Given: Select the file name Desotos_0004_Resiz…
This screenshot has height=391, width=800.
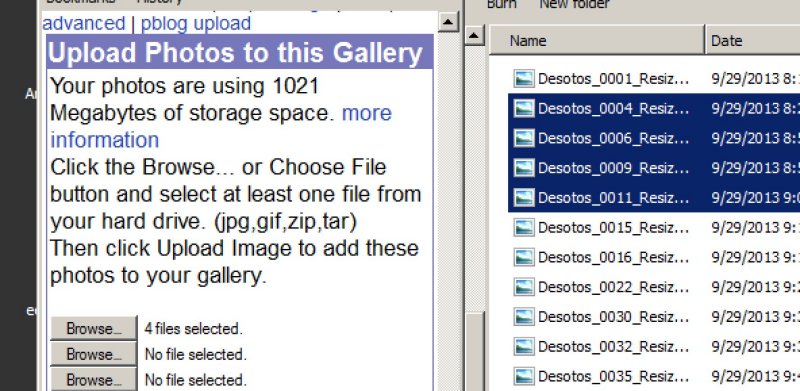Looking at the screenshot, I should 614,108.
